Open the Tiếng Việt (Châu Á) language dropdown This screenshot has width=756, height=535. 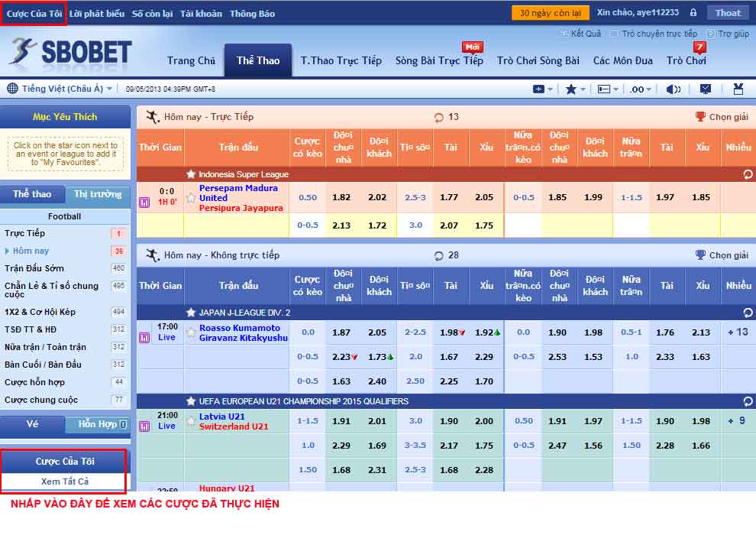(x=60, y=89)
